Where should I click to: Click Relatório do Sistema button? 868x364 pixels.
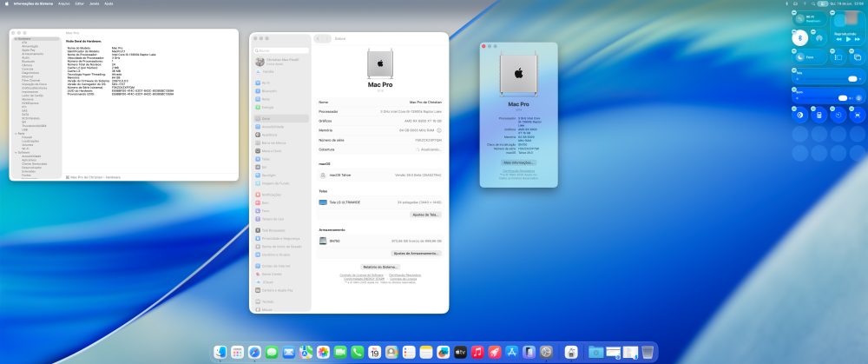point(380,267)
